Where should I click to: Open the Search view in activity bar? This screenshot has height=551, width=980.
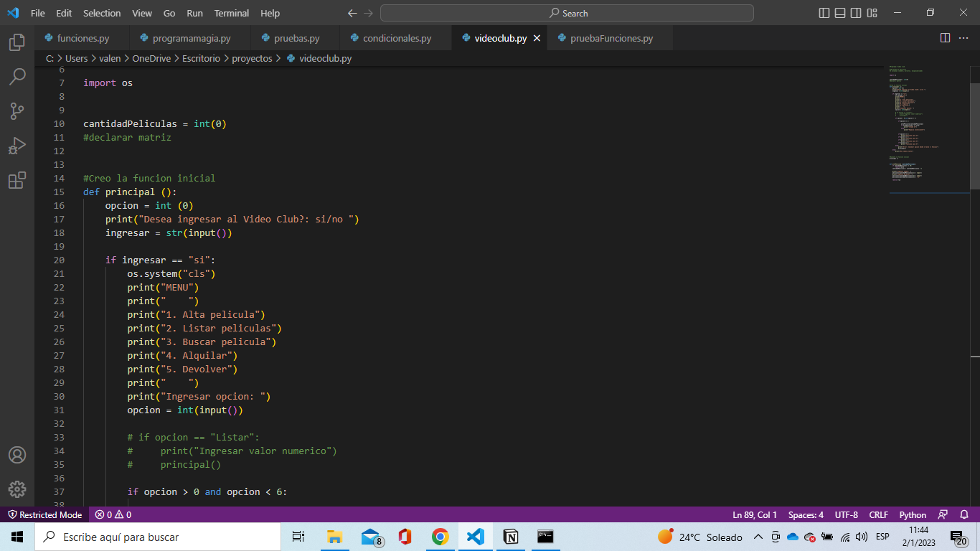pos(17,77)
